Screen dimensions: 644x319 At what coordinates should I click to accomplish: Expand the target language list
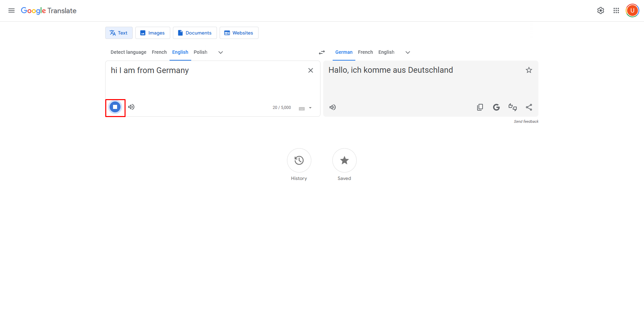click(x=407, y=52)
